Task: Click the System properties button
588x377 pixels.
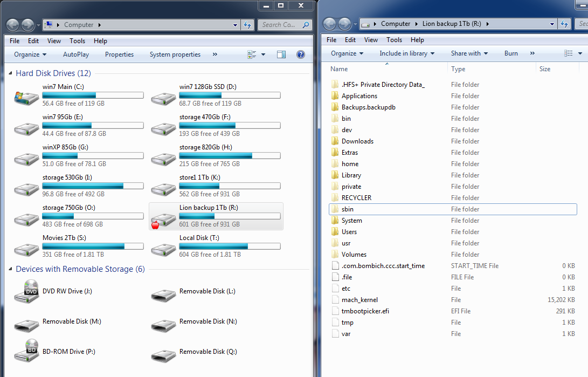Action: 175,54
